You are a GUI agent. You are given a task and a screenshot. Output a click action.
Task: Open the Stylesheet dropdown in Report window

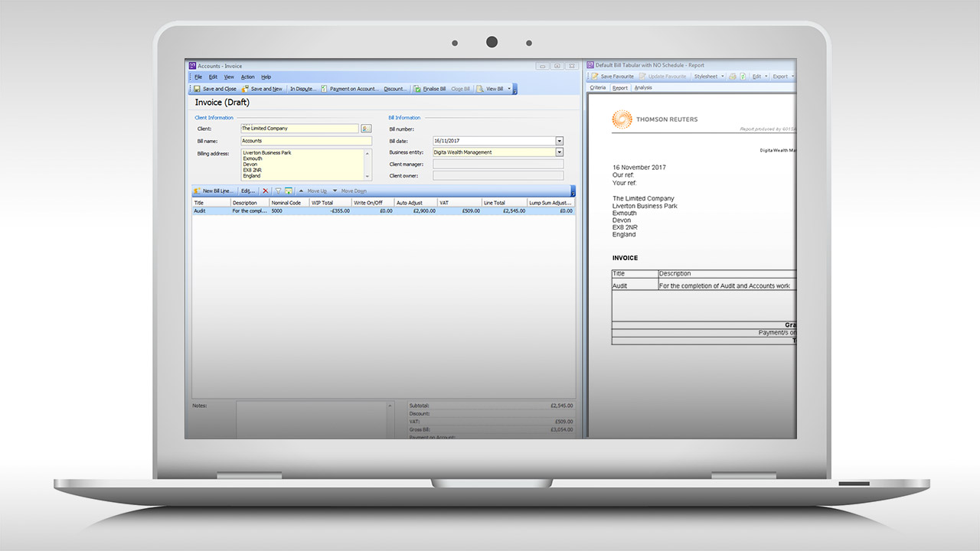(x=708, y=77)
